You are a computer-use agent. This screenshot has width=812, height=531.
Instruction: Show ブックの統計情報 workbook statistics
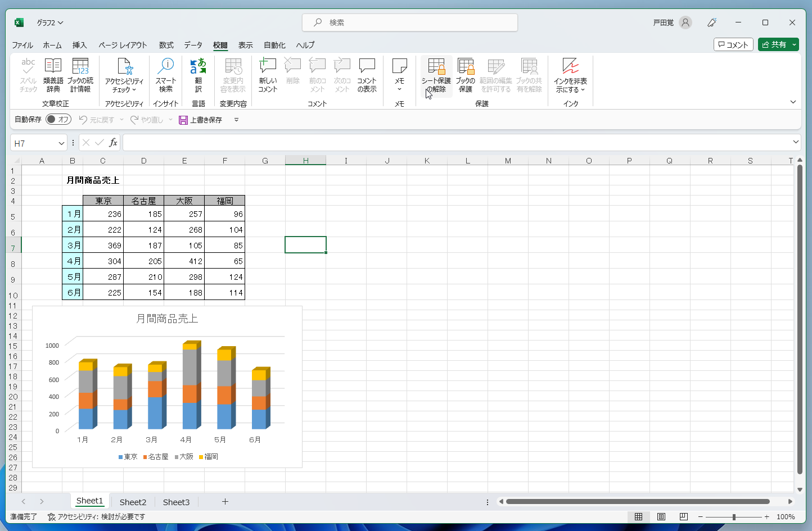click(x=80, y=75)
